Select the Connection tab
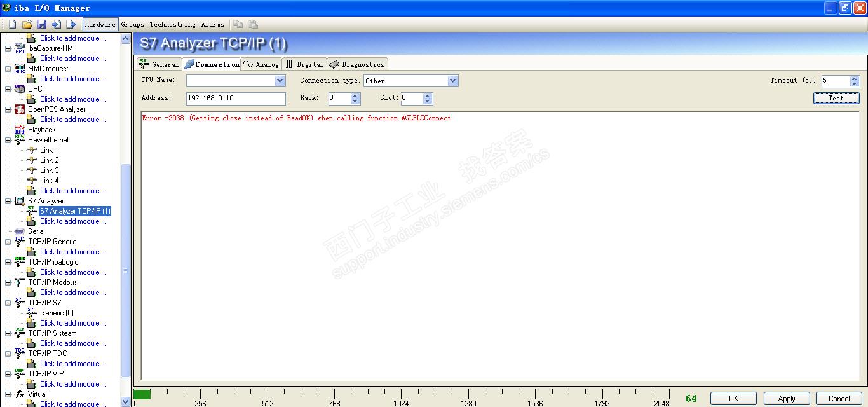 pos(212,64)
